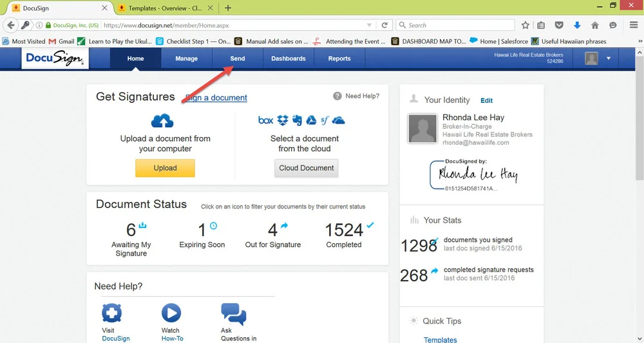The height and width of the screenshot is (343, 644).
Task: Open the Most Visited bookmark folder
Action: pos(24,41)
